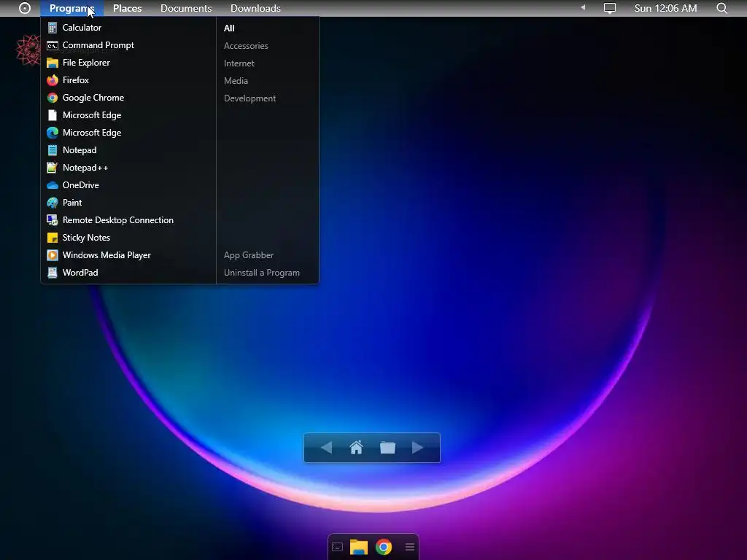Click Uninstall a Program link

(x=262, y=273)
